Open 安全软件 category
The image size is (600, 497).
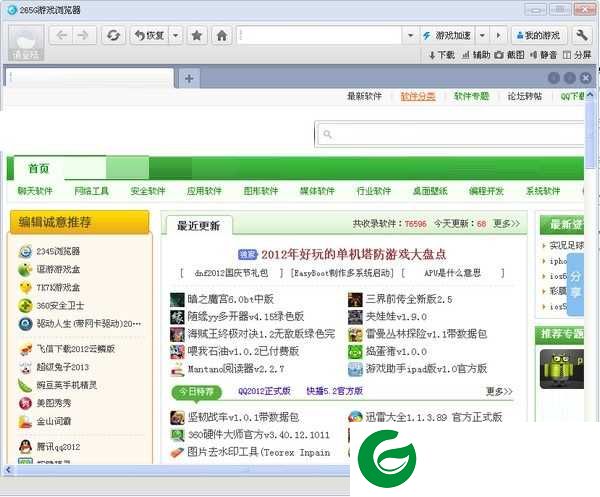pyautogui.click(x=148, y=191)
